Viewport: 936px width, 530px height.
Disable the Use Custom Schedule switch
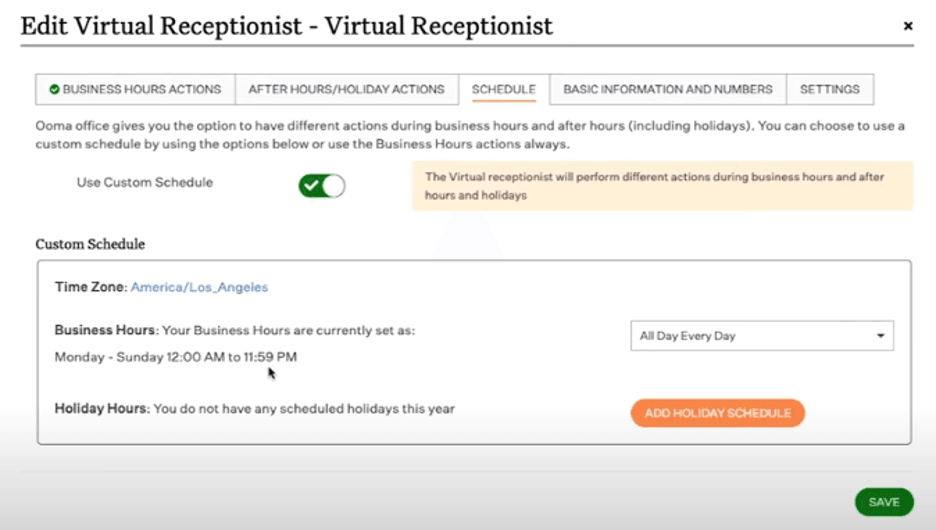(x=322, y=185)
